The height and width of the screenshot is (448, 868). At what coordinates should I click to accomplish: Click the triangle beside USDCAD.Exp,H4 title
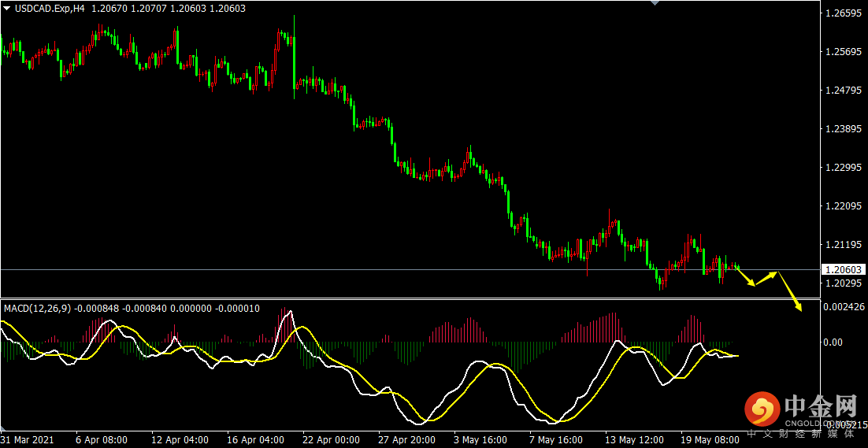[6, 9]
